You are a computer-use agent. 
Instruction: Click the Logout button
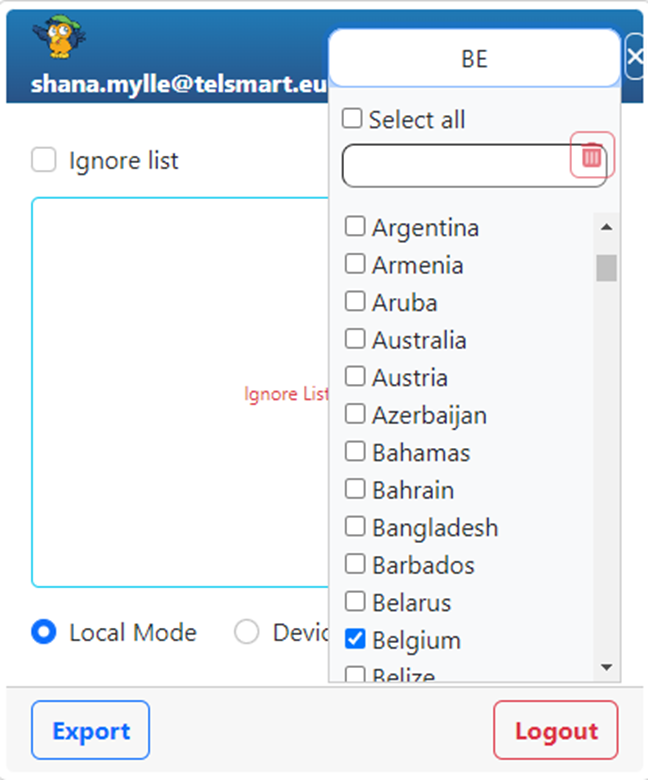tap(556, 731)
